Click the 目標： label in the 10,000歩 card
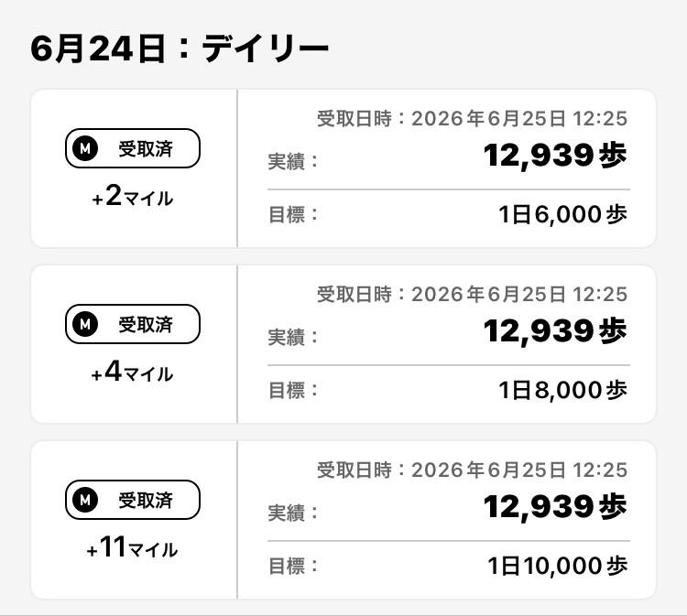Image resolution: width=687 pixels, height=616 pixels. point(293,566)
